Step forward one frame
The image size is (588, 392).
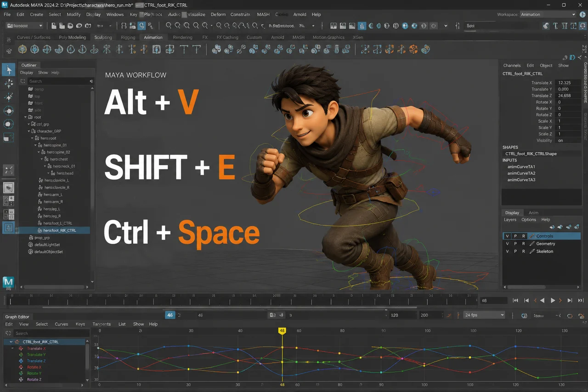tap(570, 301)
